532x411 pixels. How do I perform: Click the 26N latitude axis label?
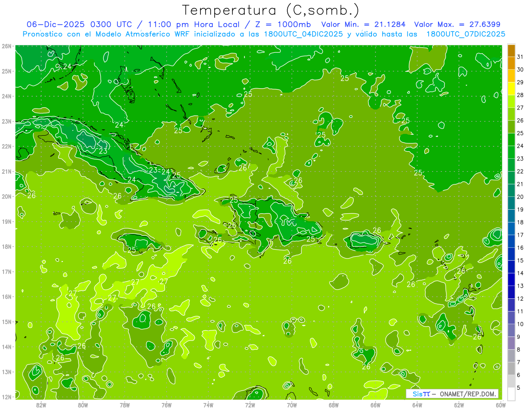point(6,46)
